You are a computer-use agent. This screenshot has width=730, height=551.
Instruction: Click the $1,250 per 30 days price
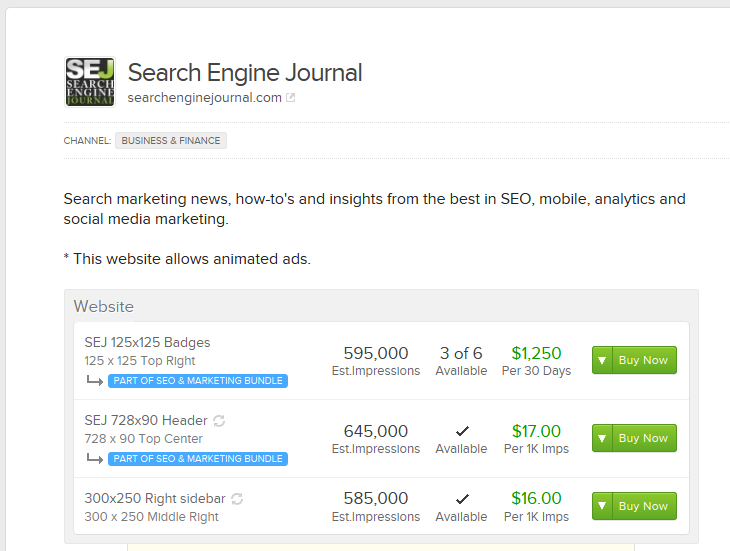pos(536,353)
